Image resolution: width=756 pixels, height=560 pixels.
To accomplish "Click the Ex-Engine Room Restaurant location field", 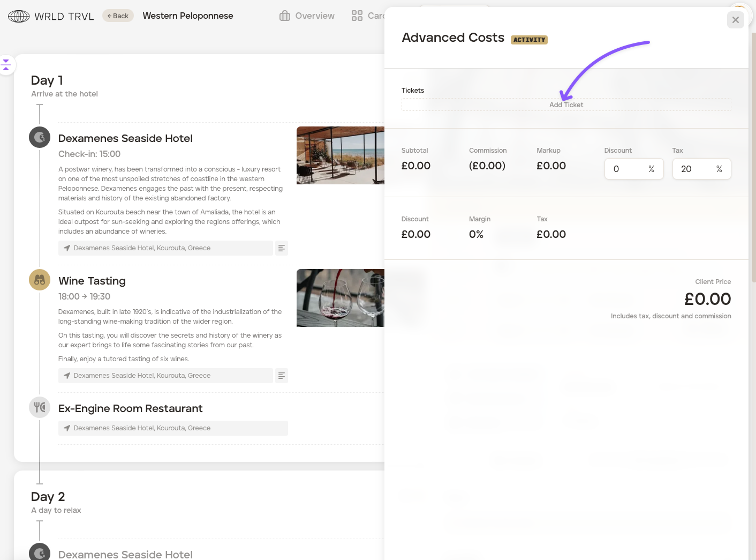I will pyautogui.click(x=172, y=428).
